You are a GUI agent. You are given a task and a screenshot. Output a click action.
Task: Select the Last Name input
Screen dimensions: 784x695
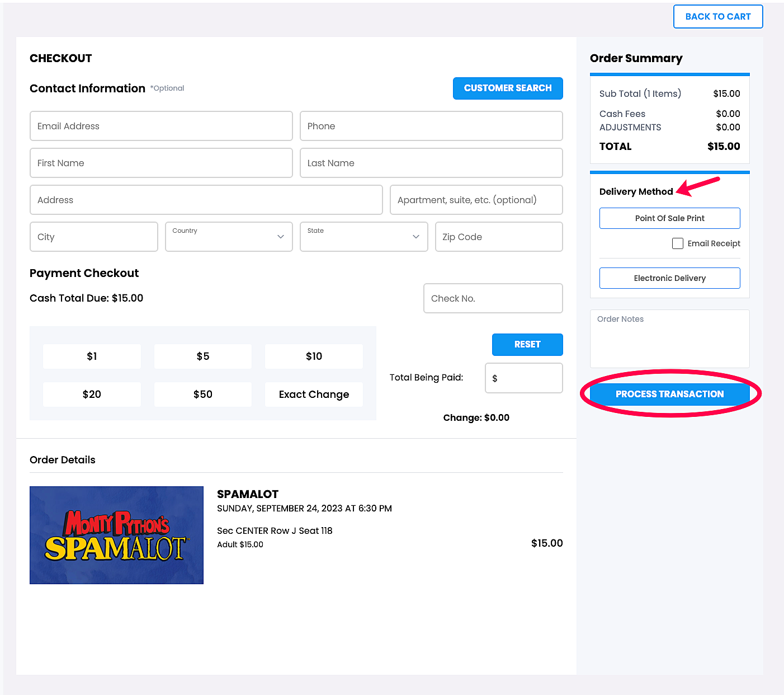click(x=431, y=163)
